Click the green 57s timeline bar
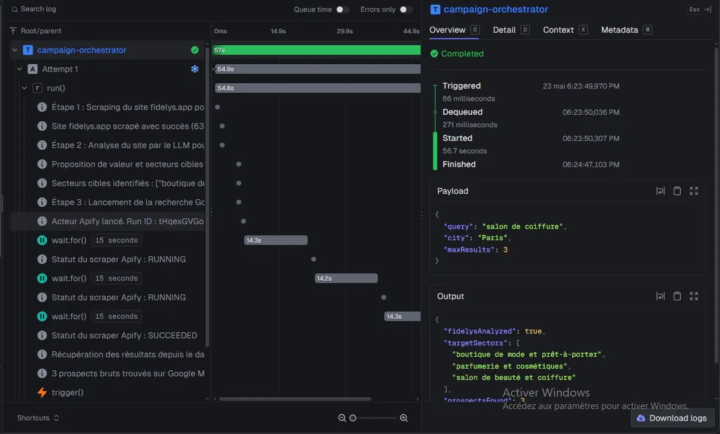The height and width of the screenshot is (434, 720). 316,50
